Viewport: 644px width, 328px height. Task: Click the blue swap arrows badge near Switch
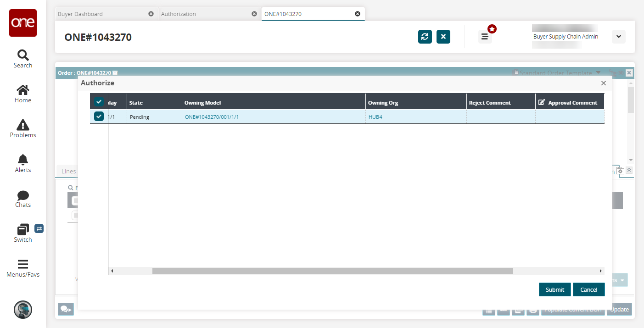point(39,228)
